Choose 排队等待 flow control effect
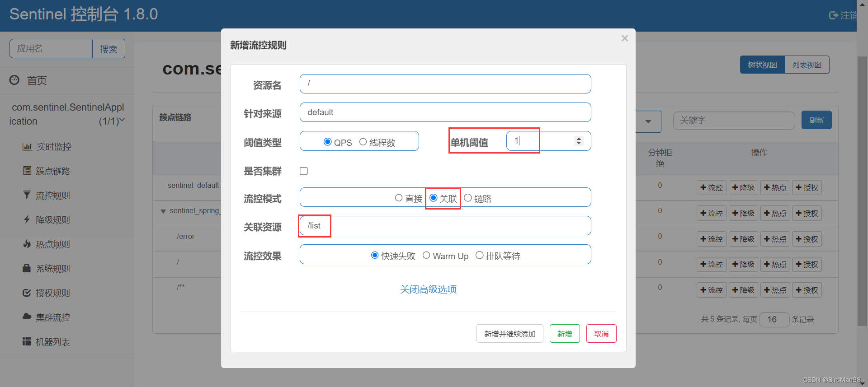868x387 pixels. pyautogui.click(x=480, y=255)
